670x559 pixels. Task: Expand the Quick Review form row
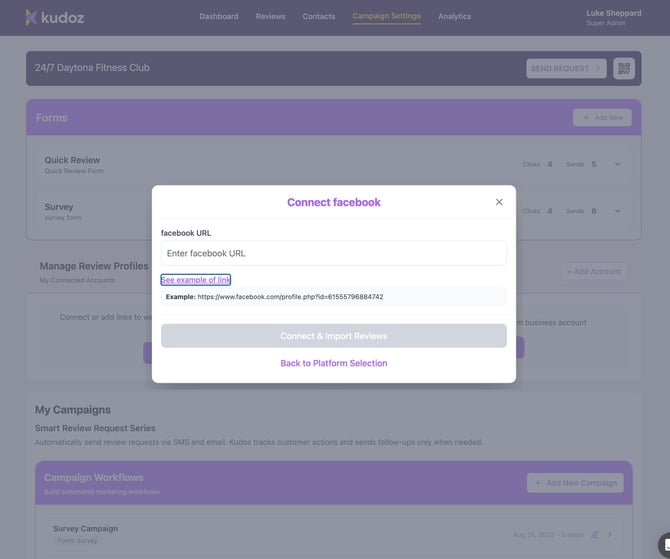(617, 164)
